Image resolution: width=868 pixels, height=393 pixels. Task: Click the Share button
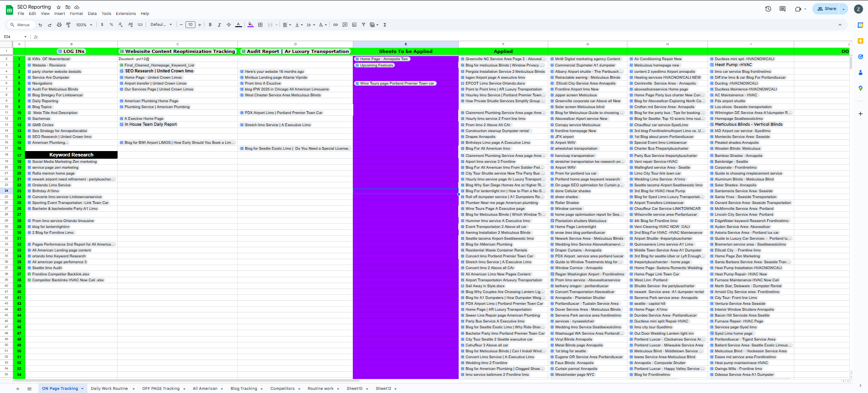tap(826, 9)
